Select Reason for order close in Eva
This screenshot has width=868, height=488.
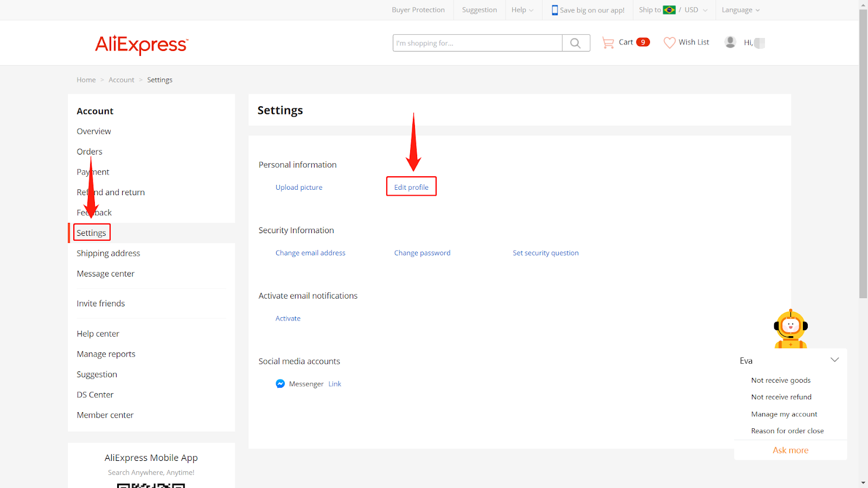point(788,431)
